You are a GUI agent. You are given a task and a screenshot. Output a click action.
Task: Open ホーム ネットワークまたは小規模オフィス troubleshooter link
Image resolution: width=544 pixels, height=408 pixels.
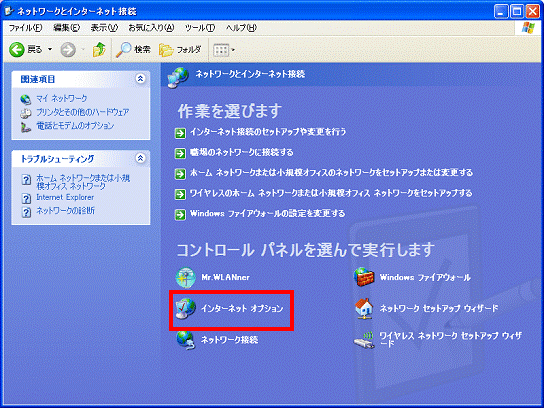pyautogui.click(x=83, y=182)
